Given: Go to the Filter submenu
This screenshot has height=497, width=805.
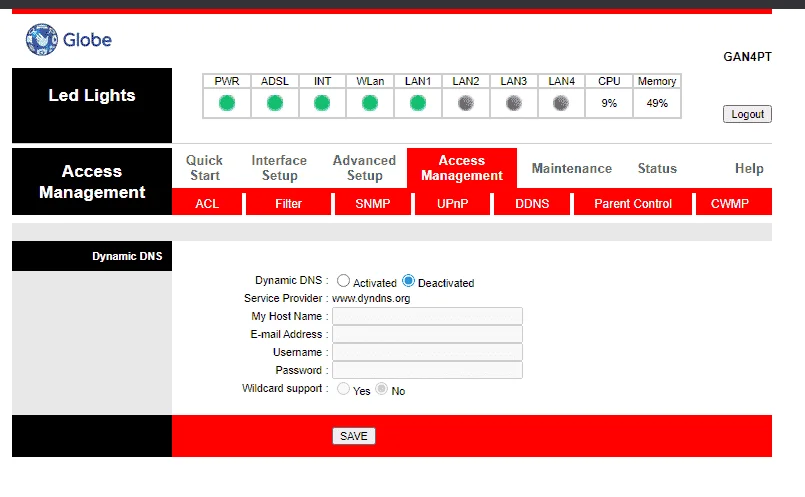Looking at the screenshot, I should (289, 204).
